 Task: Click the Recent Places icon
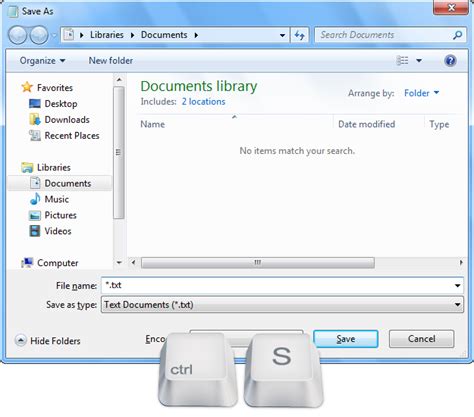(x=35, y=135)
